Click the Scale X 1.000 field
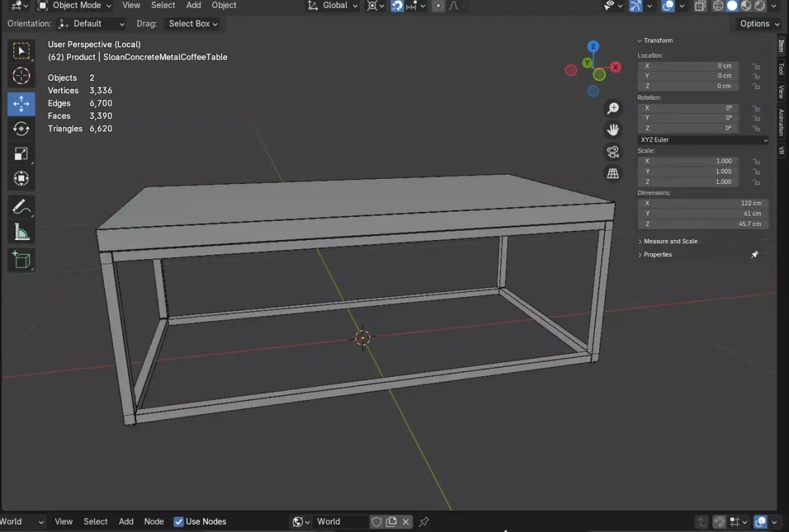 688,161
